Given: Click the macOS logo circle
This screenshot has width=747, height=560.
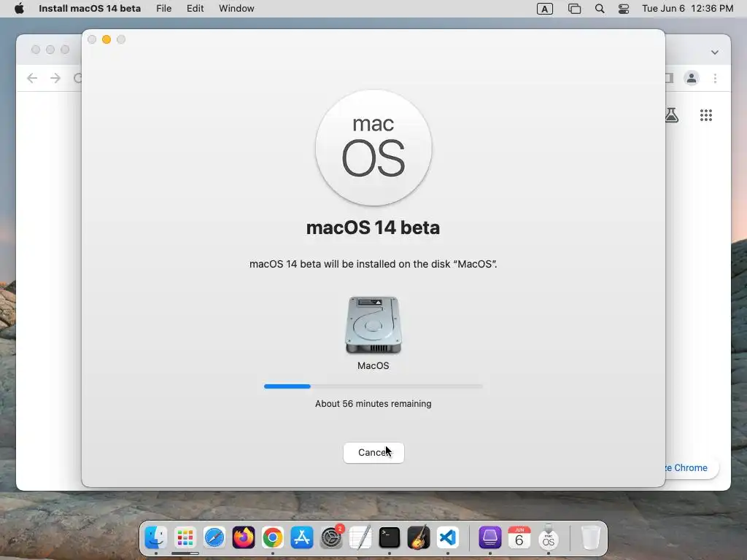Looking at the screenshot, I should click(x=373, y=148).
